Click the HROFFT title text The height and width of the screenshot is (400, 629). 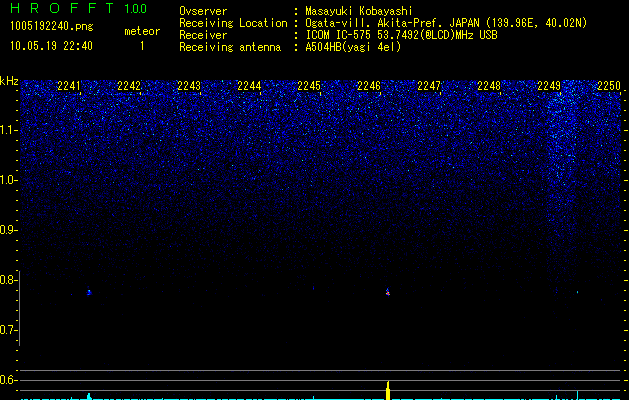click(x=61, y=9)
